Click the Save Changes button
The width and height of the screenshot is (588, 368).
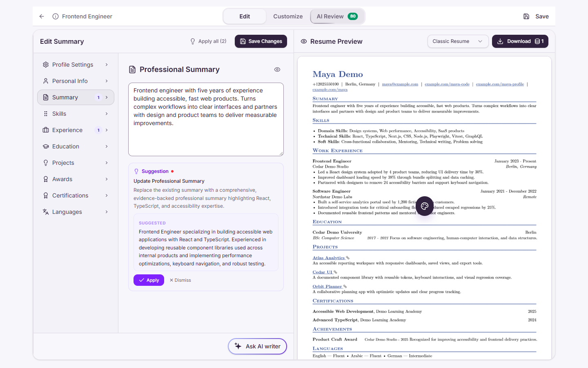pyautogui.click(x=261, y=41)
